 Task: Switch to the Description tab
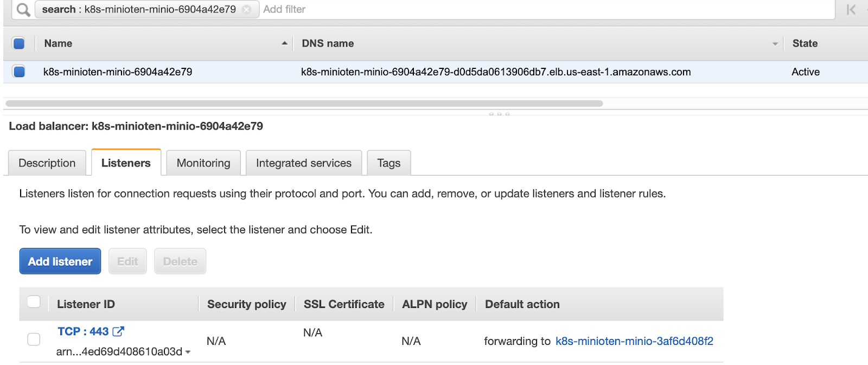click(47, 163)
